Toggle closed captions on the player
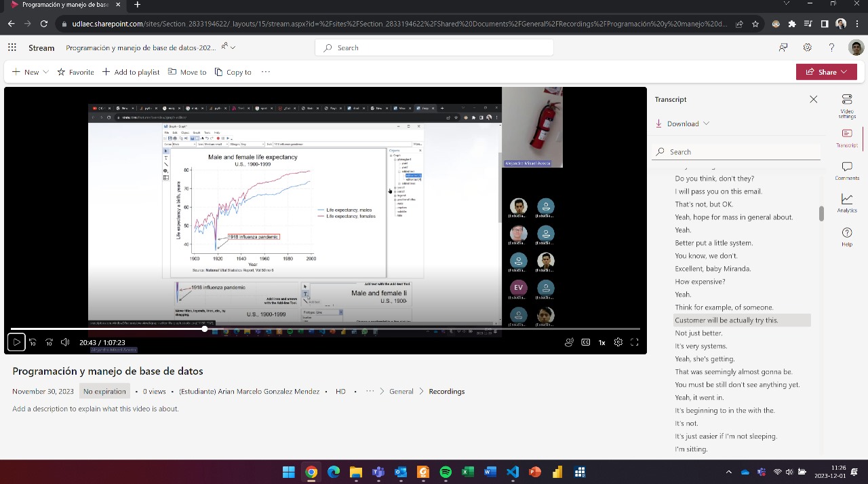 pos(585,343)
